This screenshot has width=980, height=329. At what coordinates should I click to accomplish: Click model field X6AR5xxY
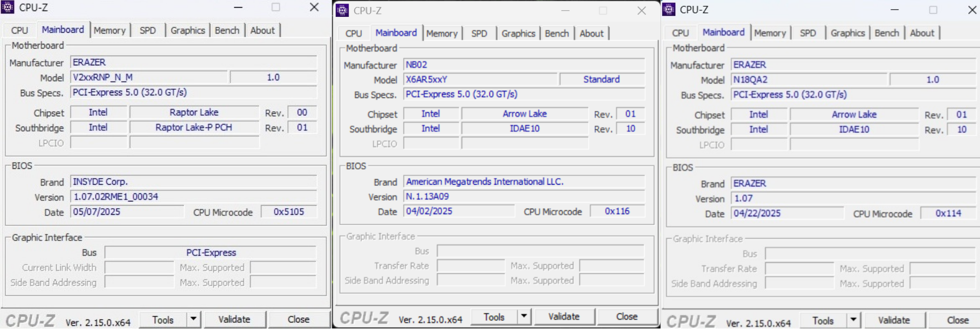click(x=481, y=79)
